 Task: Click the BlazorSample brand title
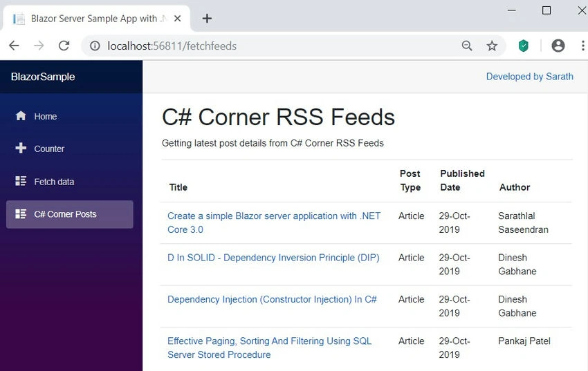(x=43, y=77)
